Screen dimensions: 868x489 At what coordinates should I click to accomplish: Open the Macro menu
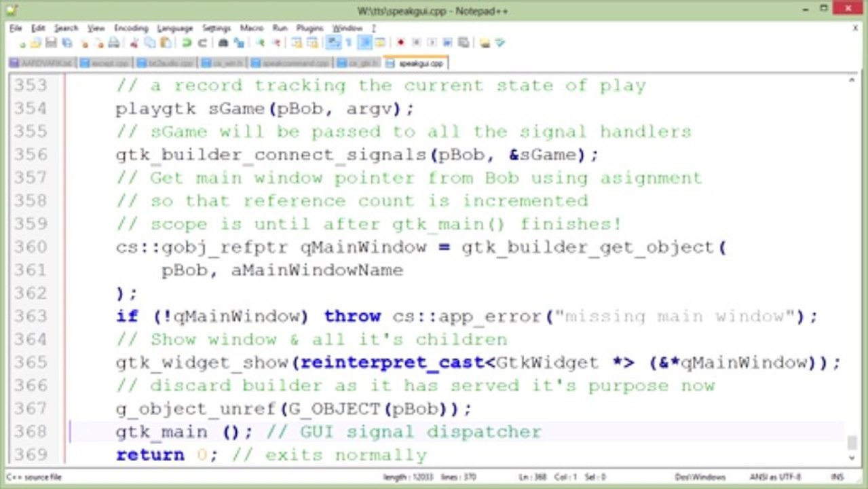pyautogui.click(x=252, y=28)
